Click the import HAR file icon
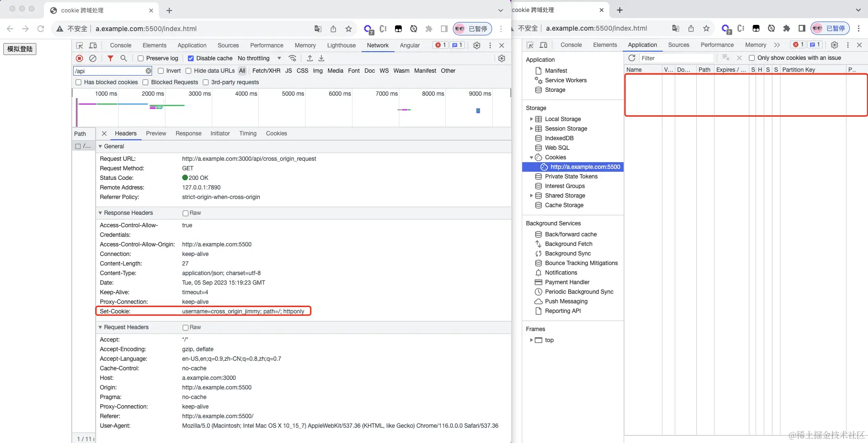The image size is (868, 443). tap(310, 58)
